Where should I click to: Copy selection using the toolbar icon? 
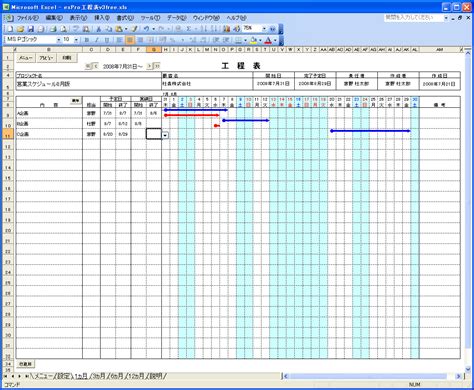109,29
